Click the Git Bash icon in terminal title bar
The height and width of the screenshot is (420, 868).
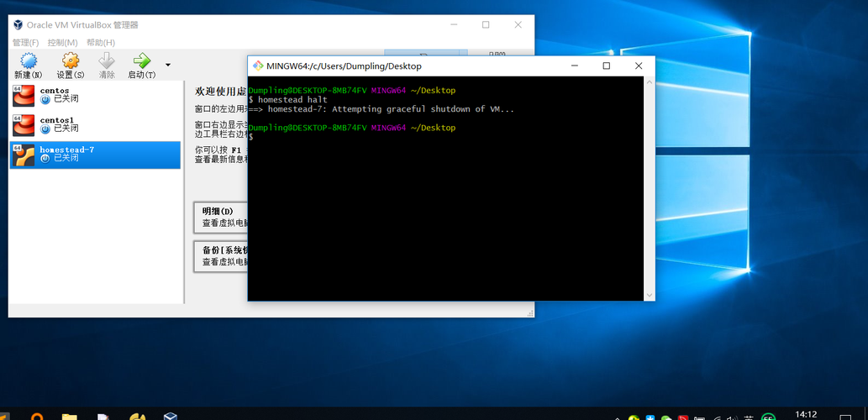[x=258, y=66]
